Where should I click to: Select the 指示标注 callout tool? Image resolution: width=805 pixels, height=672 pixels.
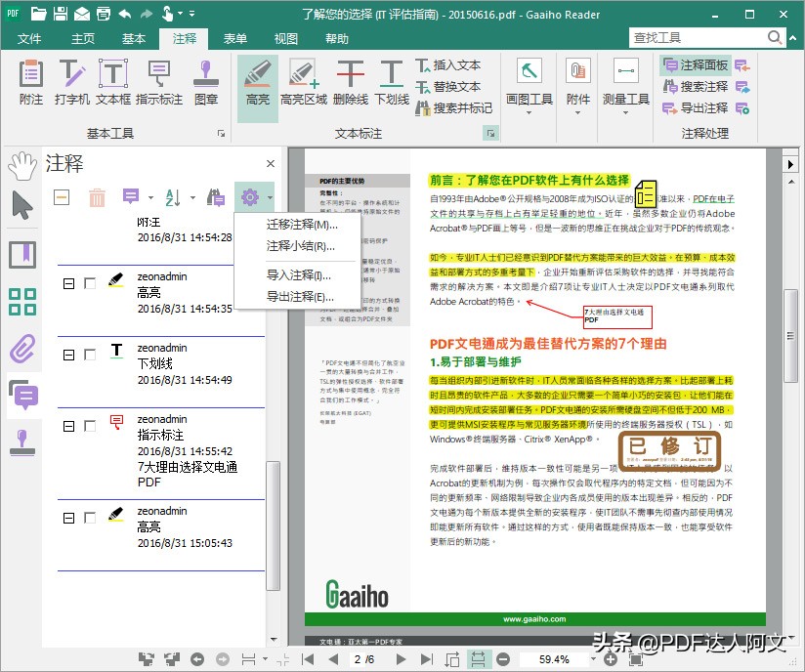pyautogui.click(x=159, y=82)
